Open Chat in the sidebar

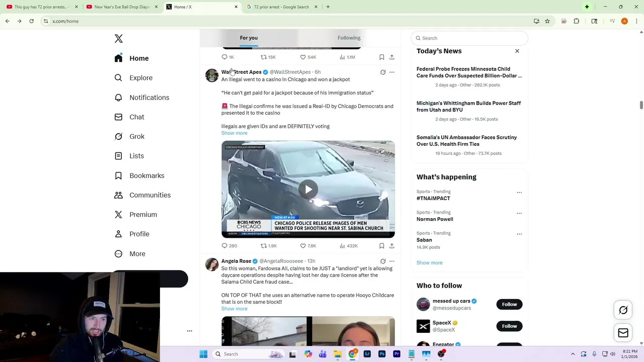129,117
